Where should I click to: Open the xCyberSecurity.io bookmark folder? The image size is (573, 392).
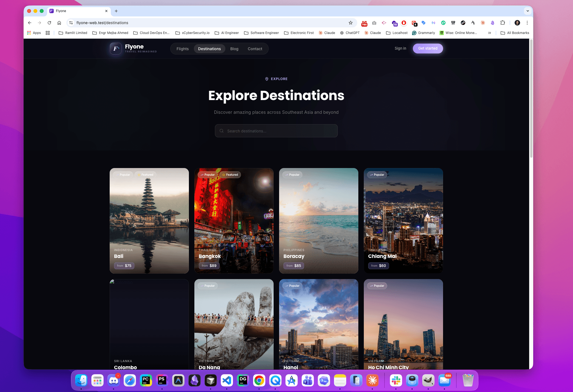pos(192,33)
